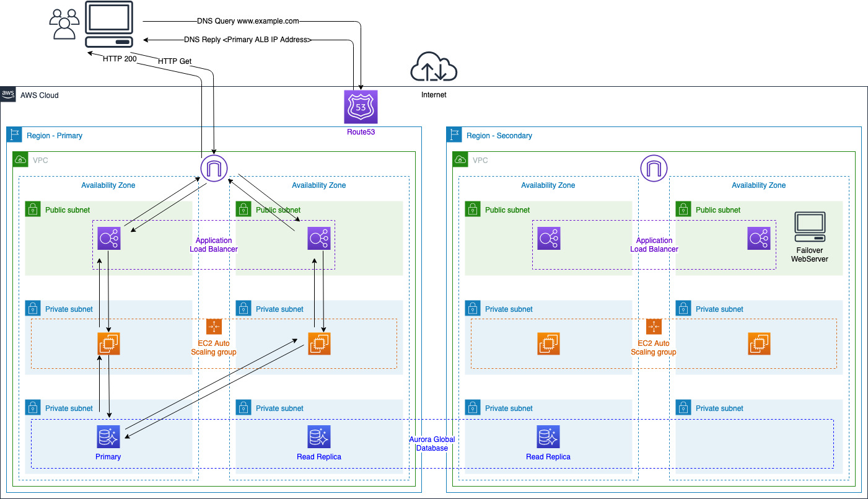The height and width of the screenshot is (499, 868).
Task: Click the 'Aurora Global Database' label
Action: pyautogui.click(x=432, y=443)
